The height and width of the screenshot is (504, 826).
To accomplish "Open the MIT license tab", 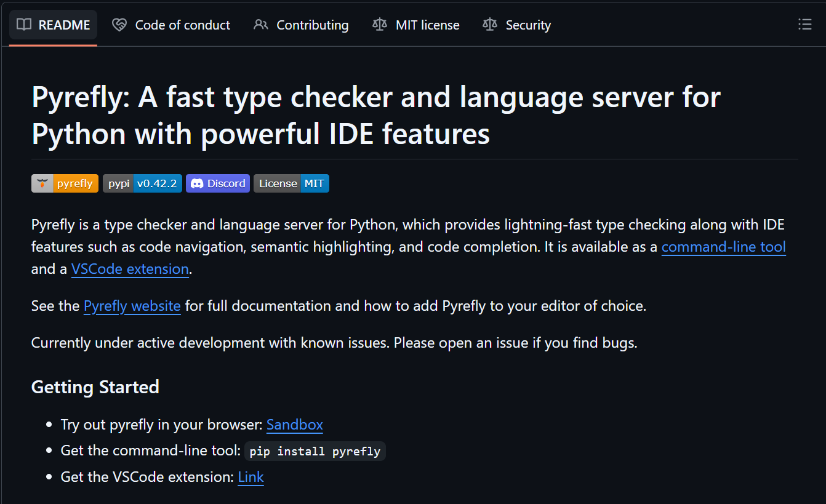I will (416, 25).
